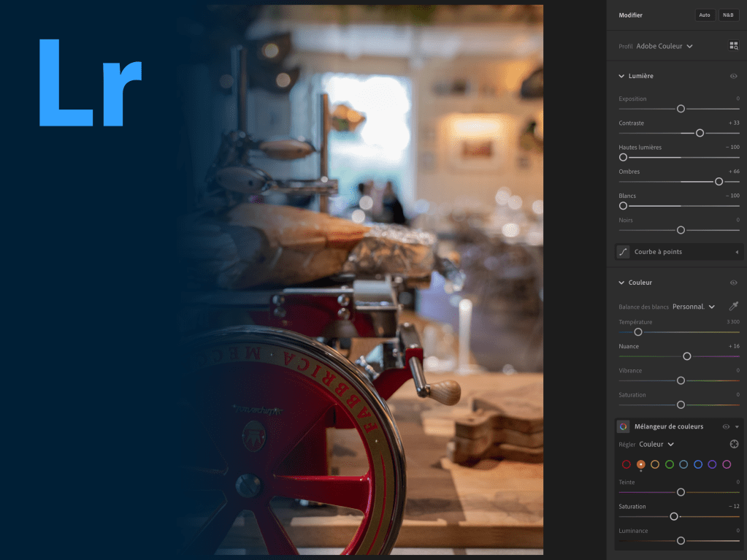This screenshot has height=560, width=747.
Task: Click the N&B black and white button
Action: (x=728, y=15)
